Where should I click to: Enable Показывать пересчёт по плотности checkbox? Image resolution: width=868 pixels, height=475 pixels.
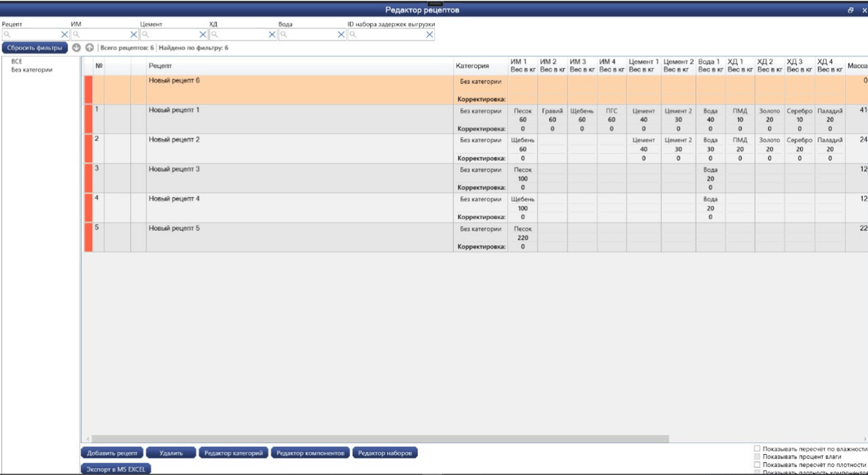[x=757, y=465]
